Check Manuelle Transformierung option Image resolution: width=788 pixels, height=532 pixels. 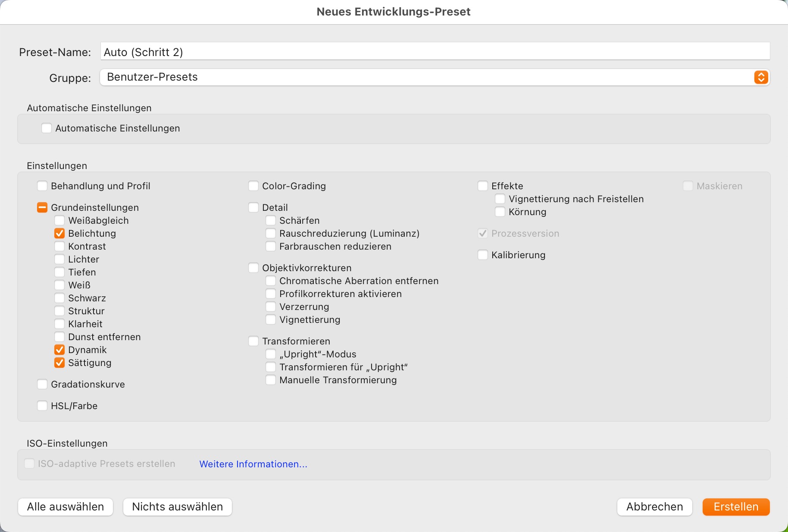[271, 380]
